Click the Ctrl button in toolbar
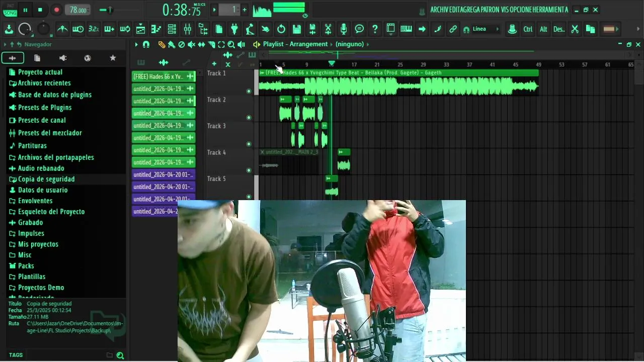This screenshot has height=362, width=644. [x=528, y=29]
